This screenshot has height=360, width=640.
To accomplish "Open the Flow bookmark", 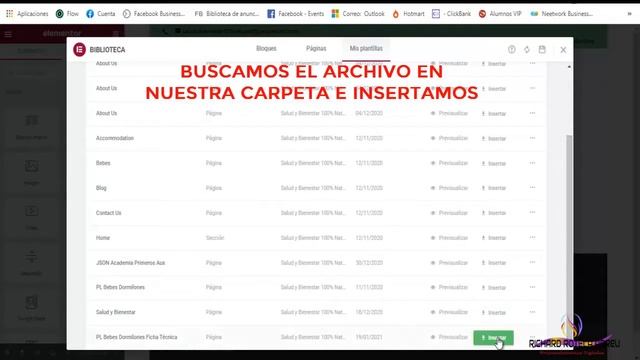I will (67, 14).
